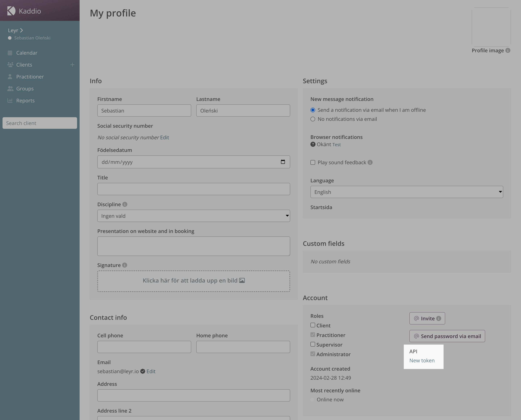Click the No custom fields text
This screenshot has height=420, width=521.
pos(330,262)
